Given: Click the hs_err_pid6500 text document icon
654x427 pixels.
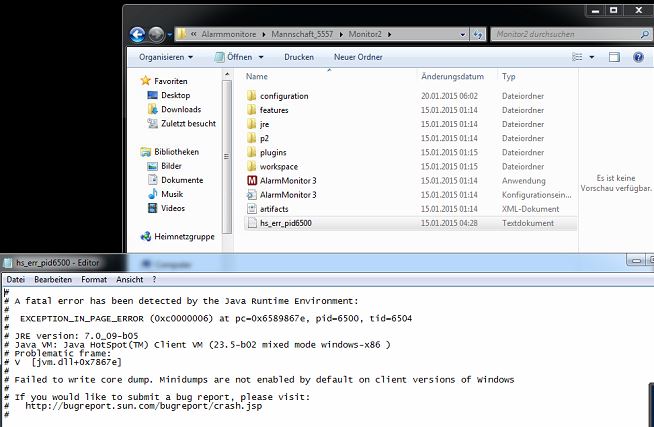Looking at the screenshot, I should (252, 223).
